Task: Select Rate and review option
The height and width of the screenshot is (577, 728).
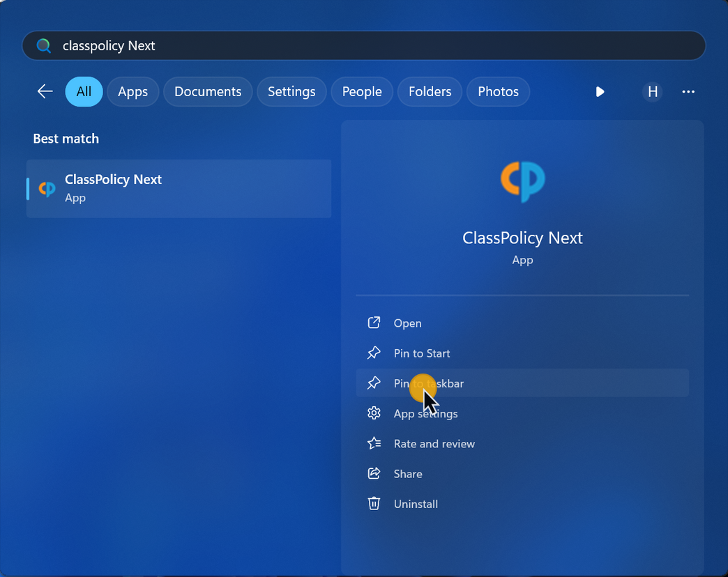Action: coord(434,444)
